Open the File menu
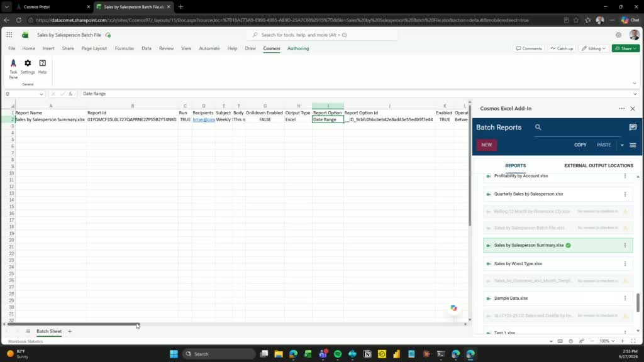The image size is (644, 362). (x=11, y=48)
